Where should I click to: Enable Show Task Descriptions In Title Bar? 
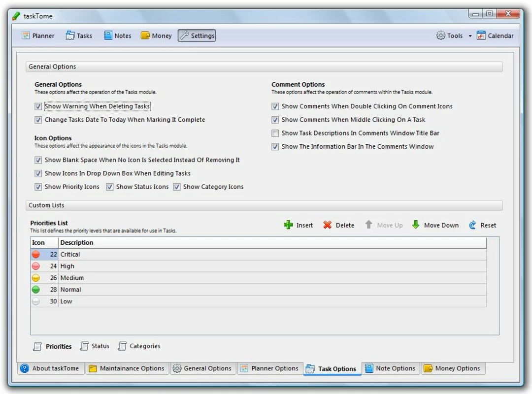click(x=275, y=133)
